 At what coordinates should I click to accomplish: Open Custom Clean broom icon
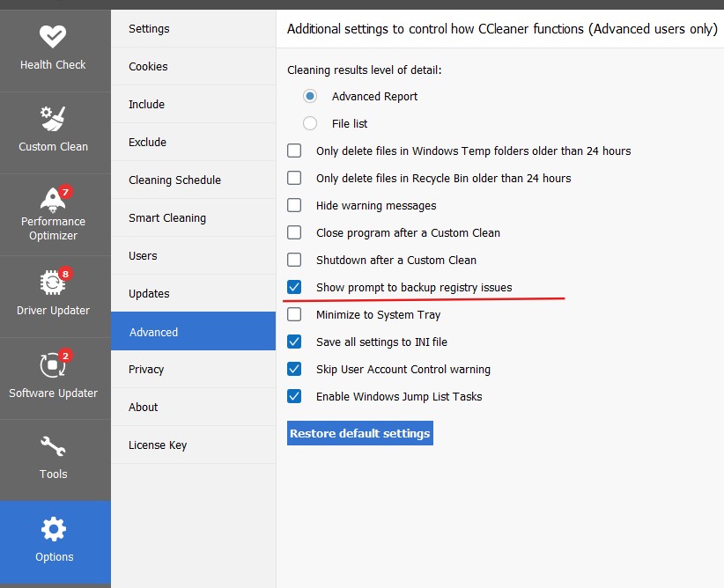pos(53,118)
